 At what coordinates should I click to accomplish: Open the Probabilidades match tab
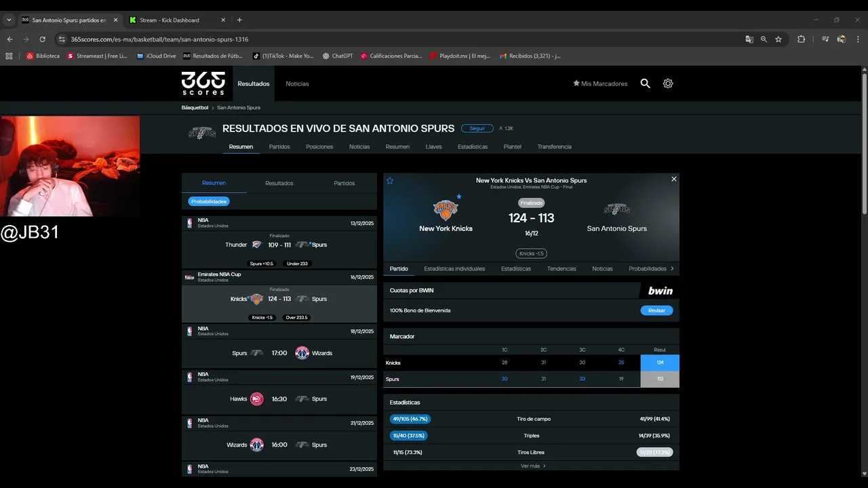pos(648,268)
